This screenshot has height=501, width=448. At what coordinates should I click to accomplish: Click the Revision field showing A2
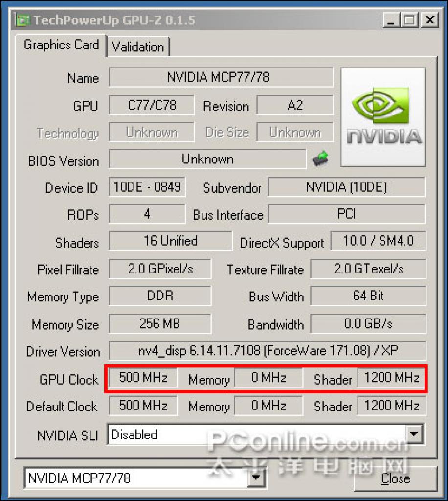point(295,105)
